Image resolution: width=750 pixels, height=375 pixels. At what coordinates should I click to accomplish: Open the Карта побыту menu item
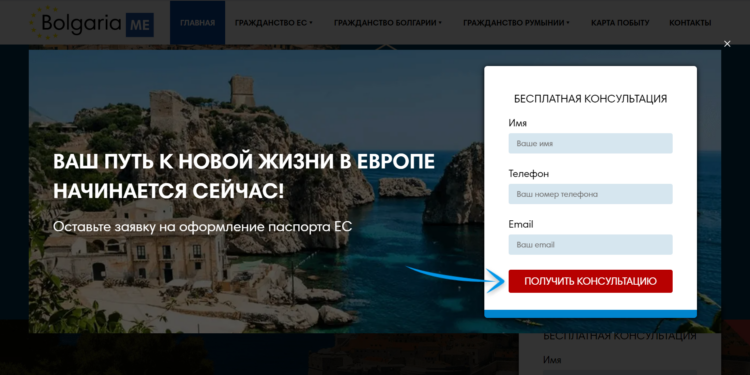click(x=620, y=22)
